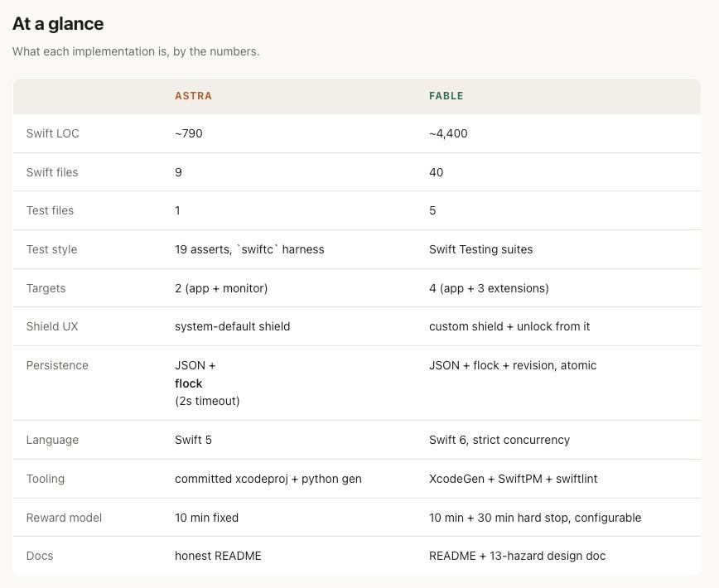
Task: Click the '4 (app + 3 extensions)' cell
Action: click(x=489, y=288)
